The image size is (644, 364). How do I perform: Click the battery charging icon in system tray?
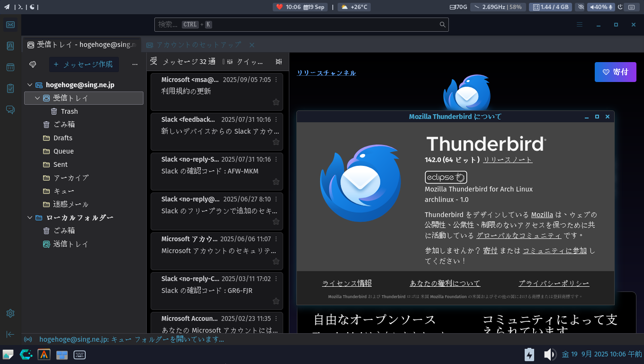(529, 355)
